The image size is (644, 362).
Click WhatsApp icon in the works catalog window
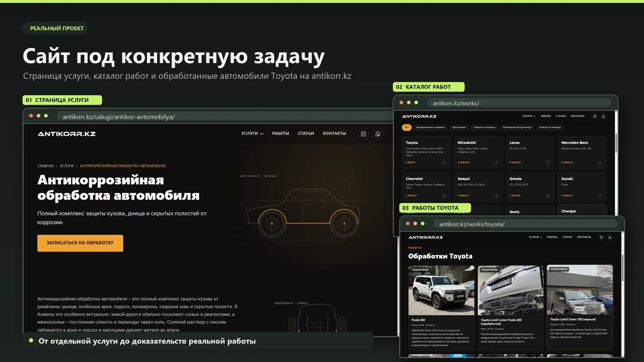click(603, 116)
